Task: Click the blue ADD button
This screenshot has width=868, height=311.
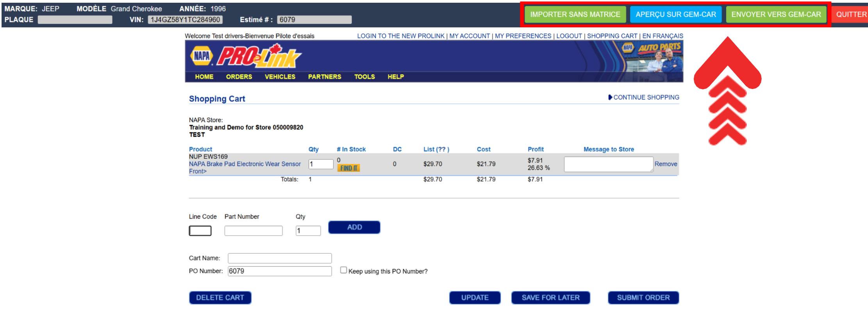Action: pos(354,227)
